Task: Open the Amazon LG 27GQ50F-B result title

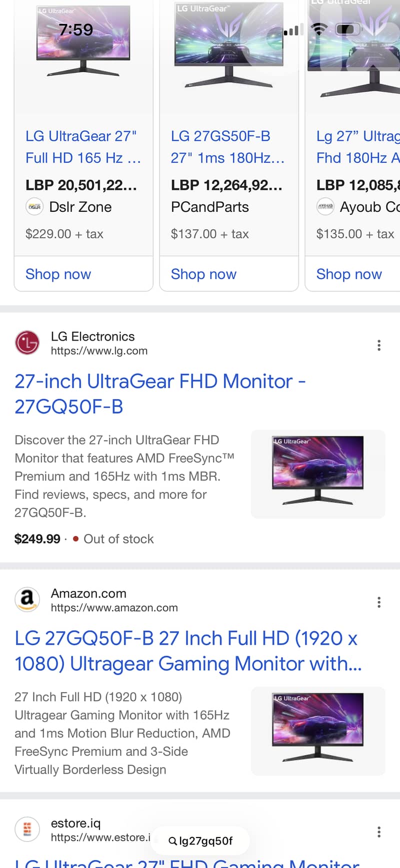Action: [x=187, y=651]
